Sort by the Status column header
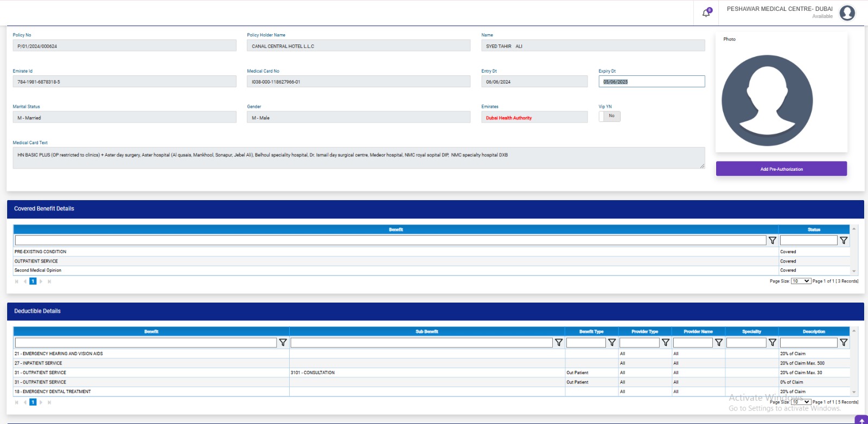Image resolution: width=868 pixels, height=424 pixels. (x=814, y=229)
